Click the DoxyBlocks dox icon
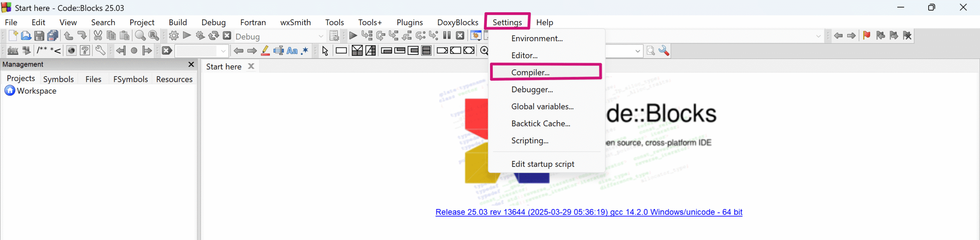 click(x=13, y=51)
